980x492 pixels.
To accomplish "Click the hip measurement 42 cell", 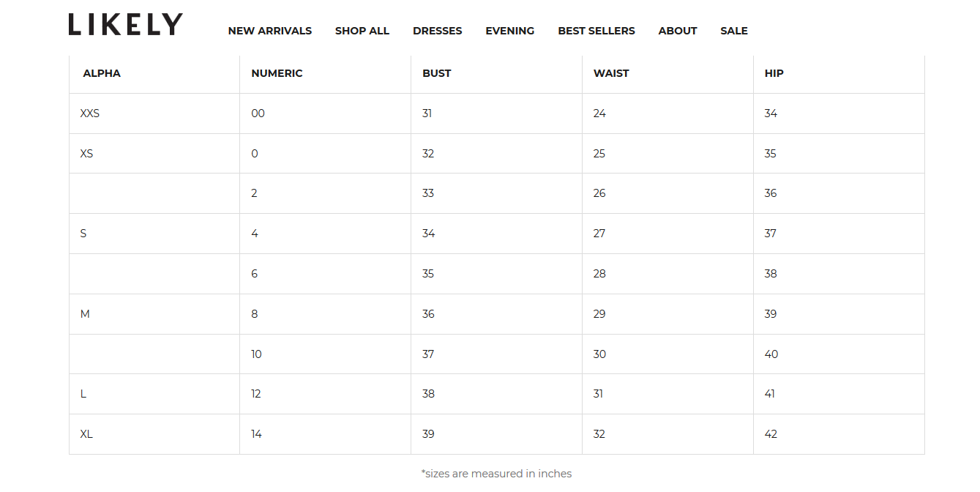I will [x=771, y=434].
